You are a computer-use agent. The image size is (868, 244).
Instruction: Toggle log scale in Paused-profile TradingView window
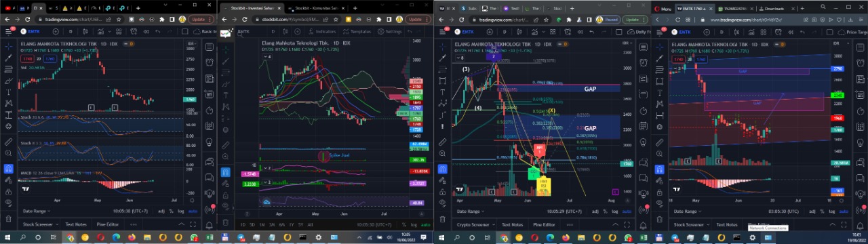615,211
